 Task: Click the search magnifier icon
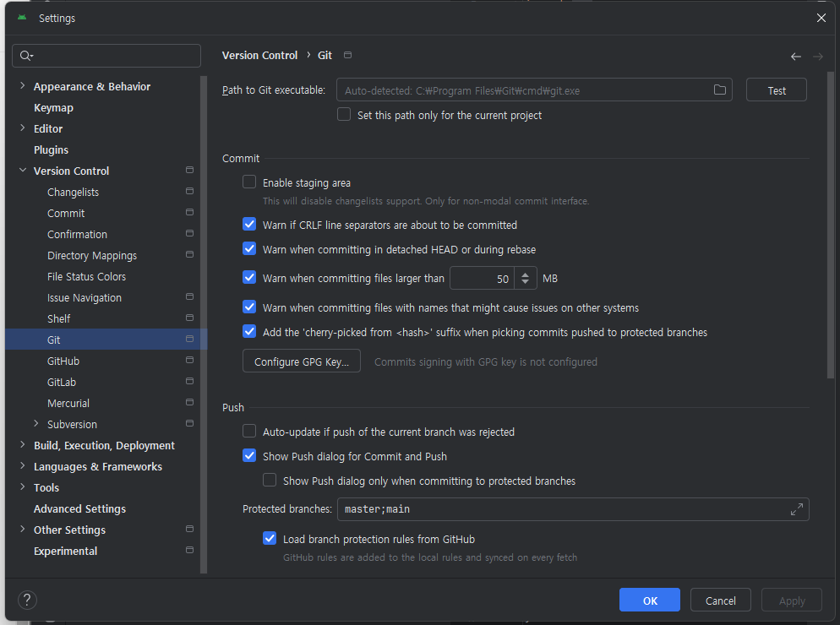click(26, 56)
